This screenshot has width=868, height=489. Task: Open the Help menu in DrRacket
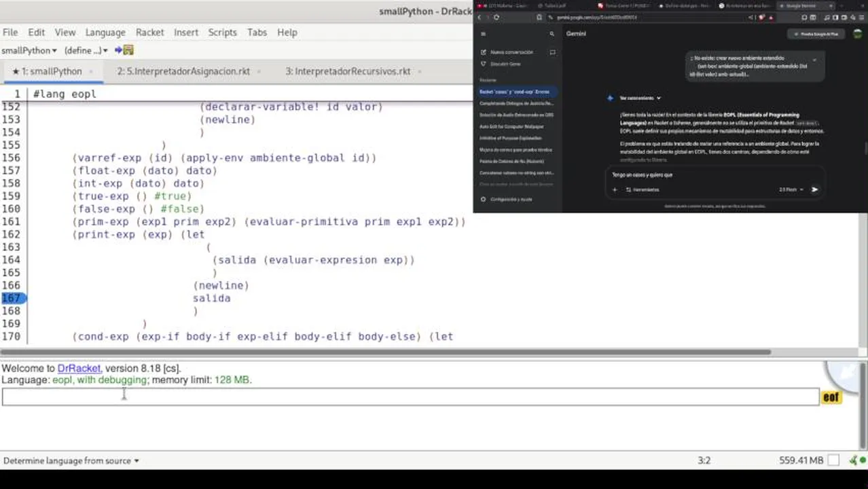(x=287, y=32)
